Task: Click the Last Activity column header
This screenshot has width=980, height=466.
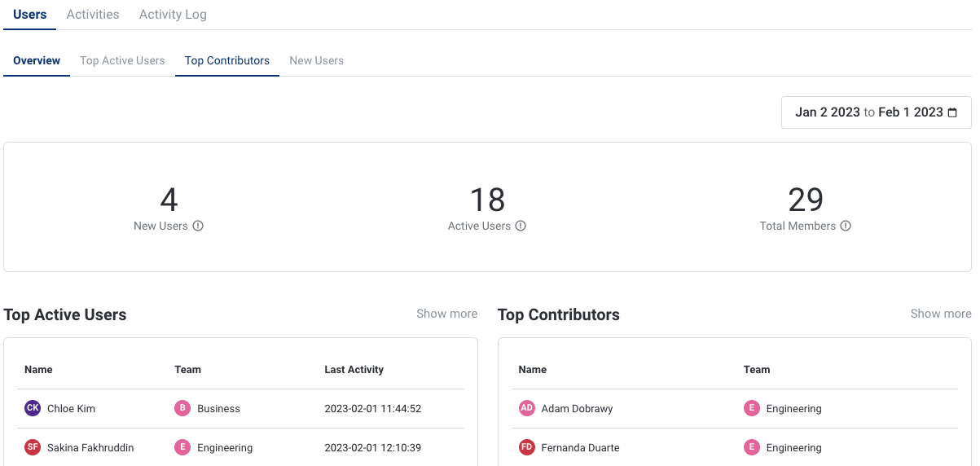Action: coord(354,369)
